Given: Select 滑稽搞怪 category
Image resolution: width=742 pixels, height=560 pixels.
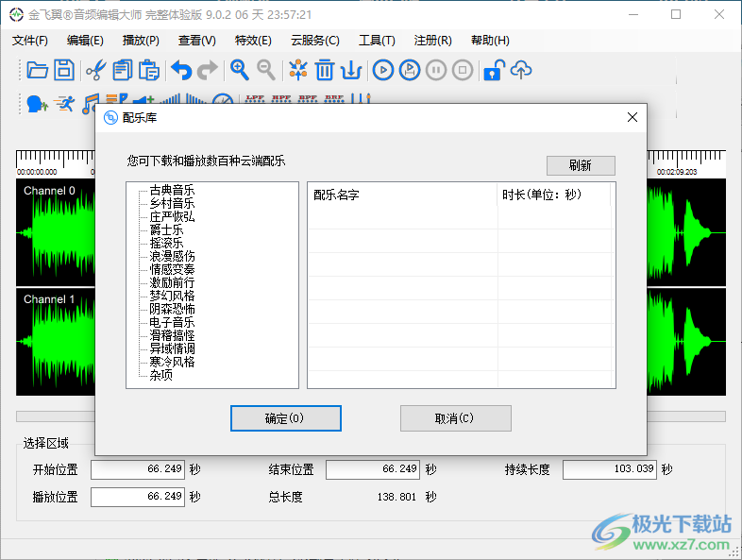Looking at the screenshot, I should pos(172,335).
